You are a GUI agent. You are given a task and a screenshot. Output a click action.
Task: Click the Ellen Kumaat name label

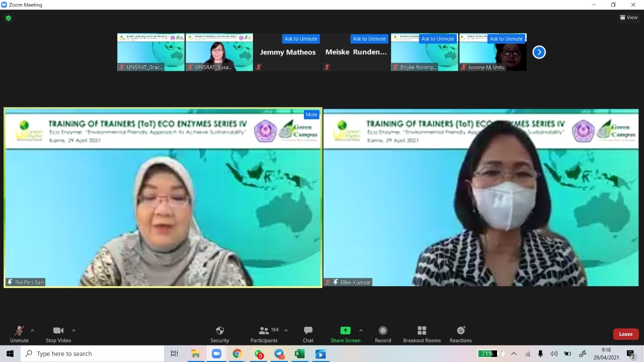(x=355, y=282)
